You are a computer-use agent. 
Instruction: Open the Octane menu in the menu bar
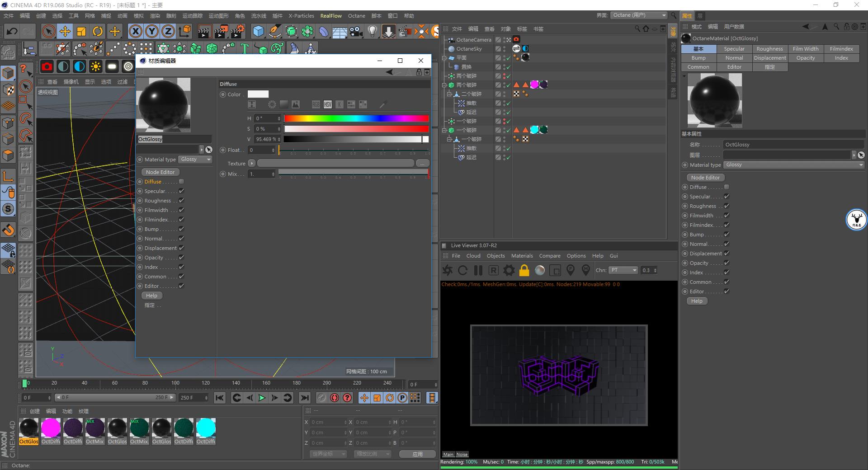click(x=356, y=15)
